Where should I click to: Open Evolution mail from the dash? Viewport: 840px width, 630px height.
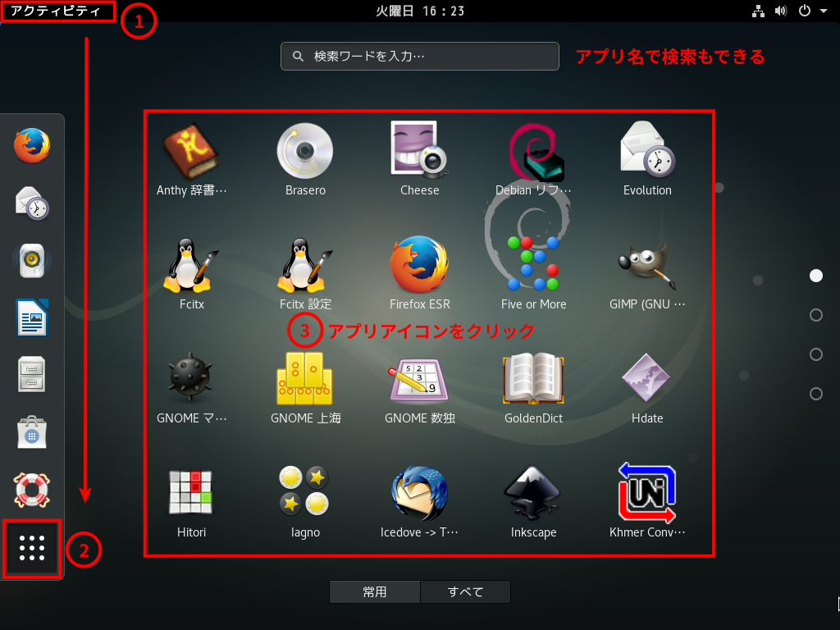32,203
